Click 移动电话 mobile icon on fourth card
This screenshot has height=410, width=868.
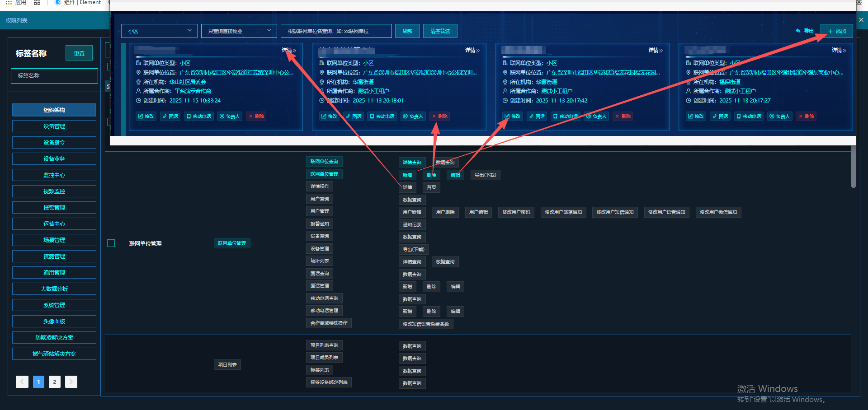(x=738, y=116)
